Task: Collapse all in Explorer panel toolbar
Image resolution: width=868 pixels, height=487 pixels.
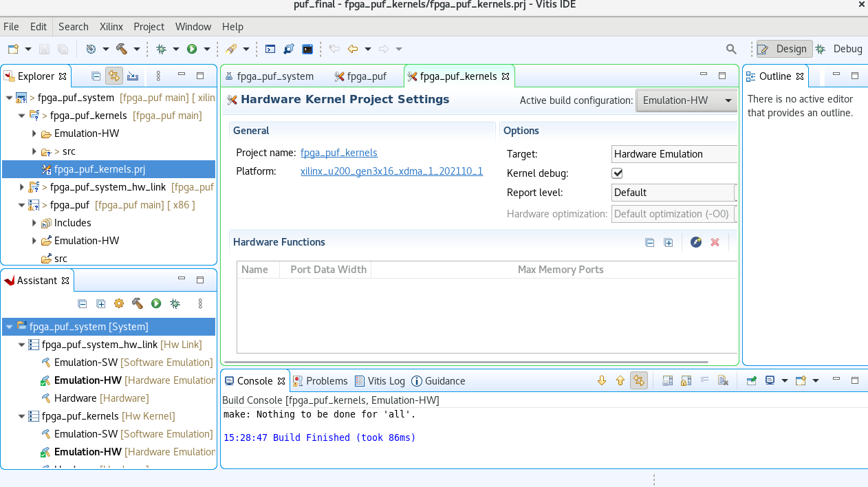Action: 96,76
